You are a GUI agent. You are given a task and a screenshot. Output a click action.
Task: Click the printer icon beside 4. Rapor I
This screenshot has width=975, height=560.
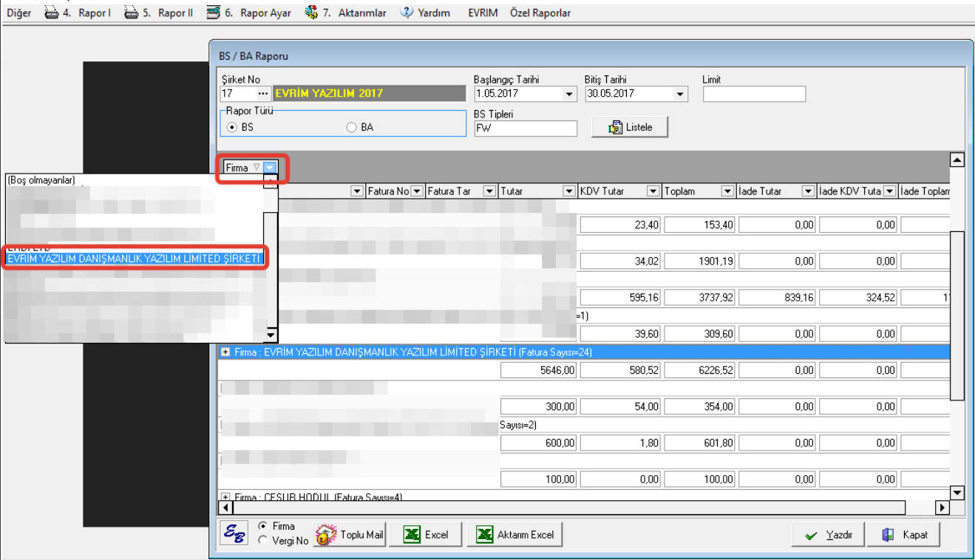52,13
